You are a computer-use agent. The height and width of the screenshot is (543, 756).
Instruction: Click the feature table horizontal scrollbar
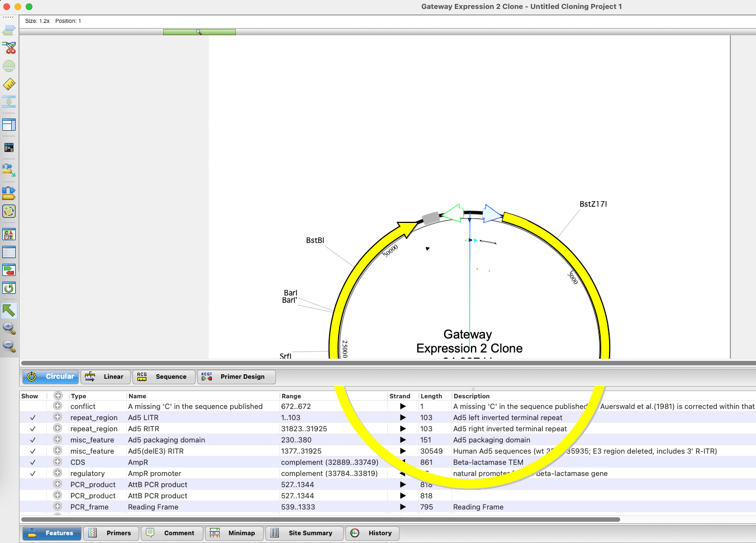click(x=321, y=520)
